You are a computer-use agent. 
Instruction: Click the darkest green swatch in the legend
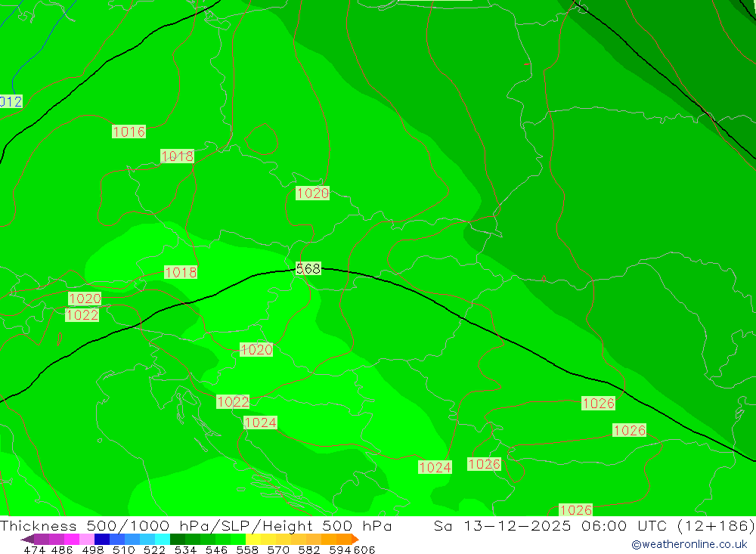[178, 539]
